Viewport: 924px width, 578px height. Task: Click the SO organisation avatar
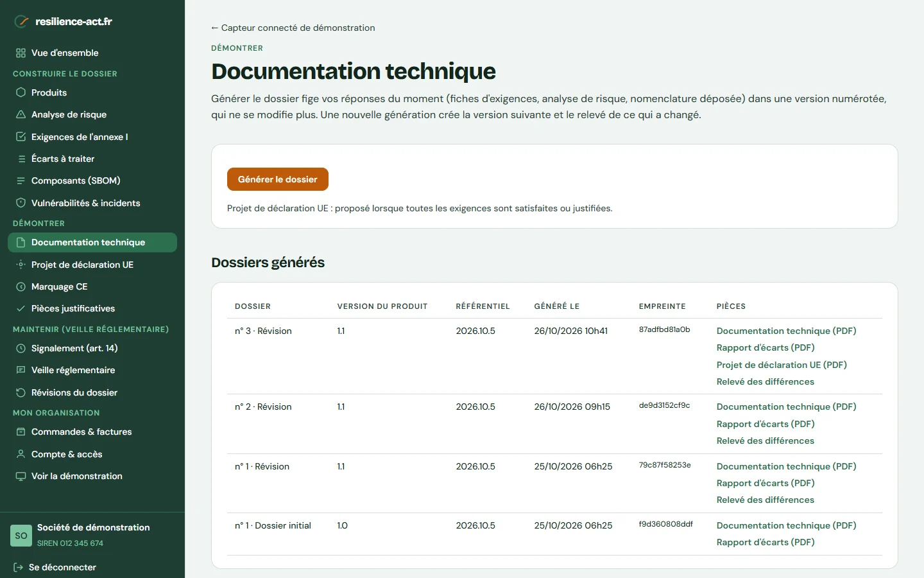[21, 536]
